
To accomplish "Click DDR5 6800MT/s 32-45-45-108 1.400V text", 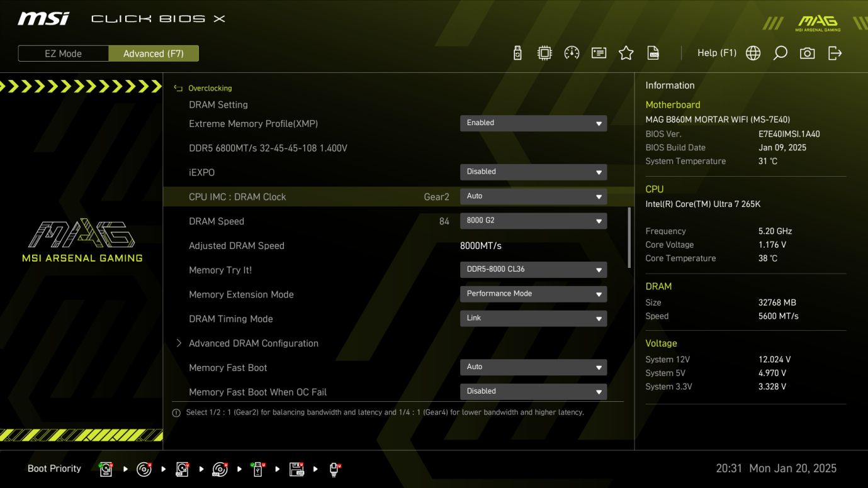I will pyautogui.click(x=268, y=148).
